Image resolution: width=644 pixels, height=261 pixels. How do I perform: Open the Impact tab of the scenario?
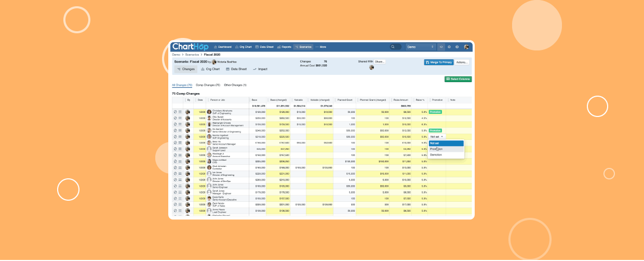260,69
